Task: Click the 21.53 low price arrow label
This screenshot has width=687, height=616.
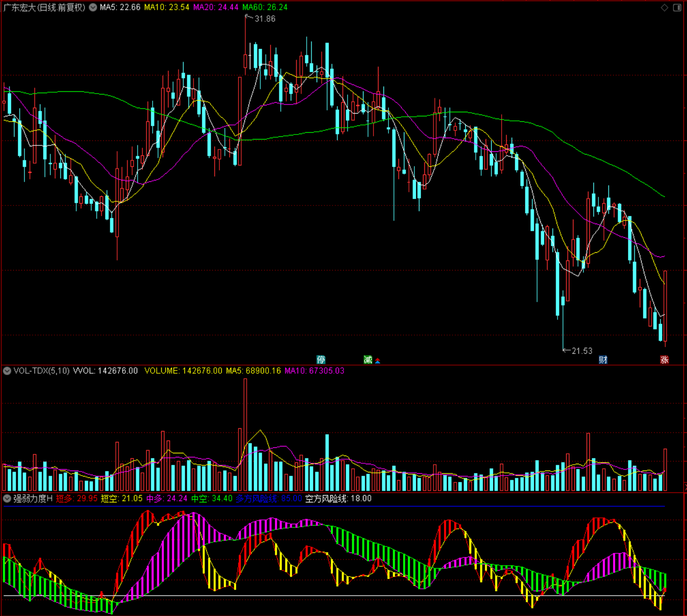Action: 577,351
